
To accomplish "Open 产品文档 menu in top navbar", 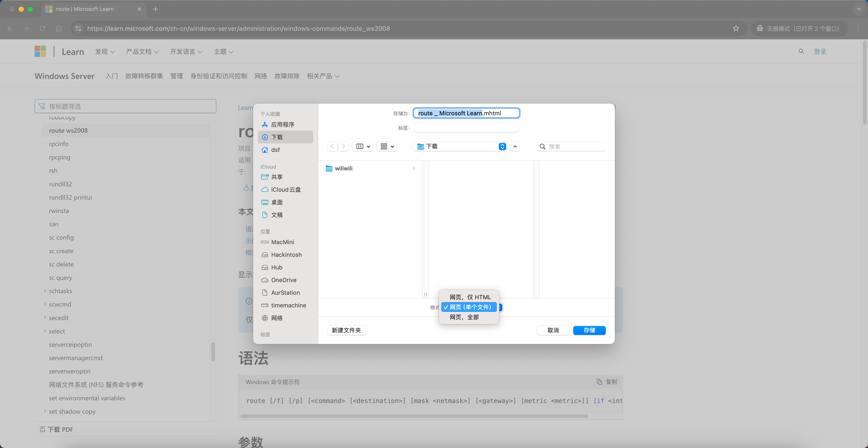I will [142, 52].
